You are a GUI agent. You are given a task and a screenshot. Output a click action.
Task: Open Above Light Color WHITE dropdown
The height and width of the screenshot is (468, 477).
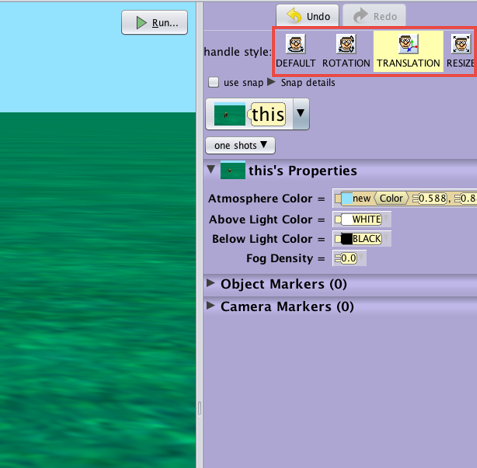(x=386, y=219)
